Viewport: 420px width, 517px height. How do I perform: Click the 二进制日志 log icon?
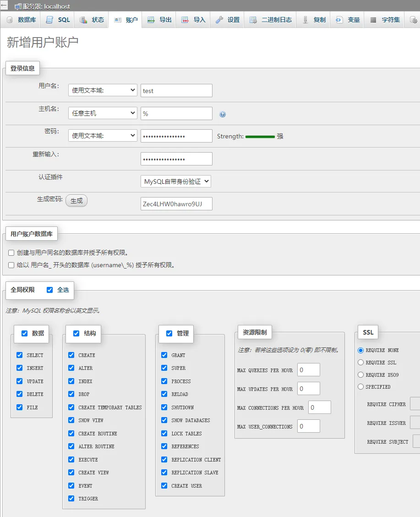tap(253, 20)
